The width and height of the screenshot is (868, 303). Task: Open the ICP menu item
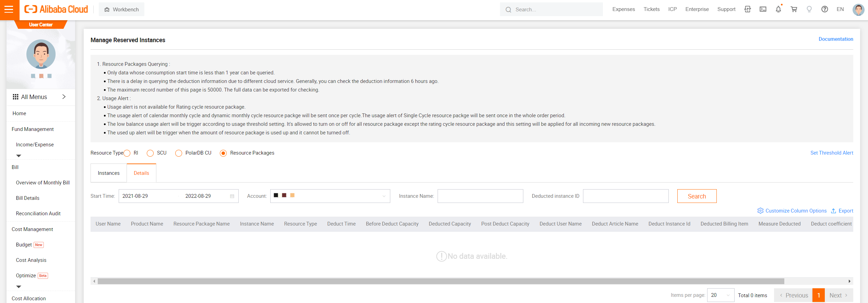tap(672, 9)
